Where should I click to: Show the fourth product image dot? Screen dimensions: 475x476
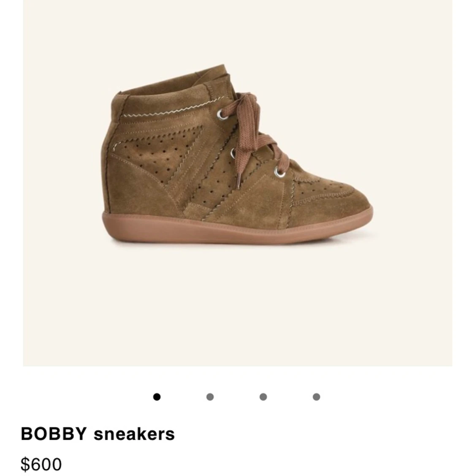316,397
